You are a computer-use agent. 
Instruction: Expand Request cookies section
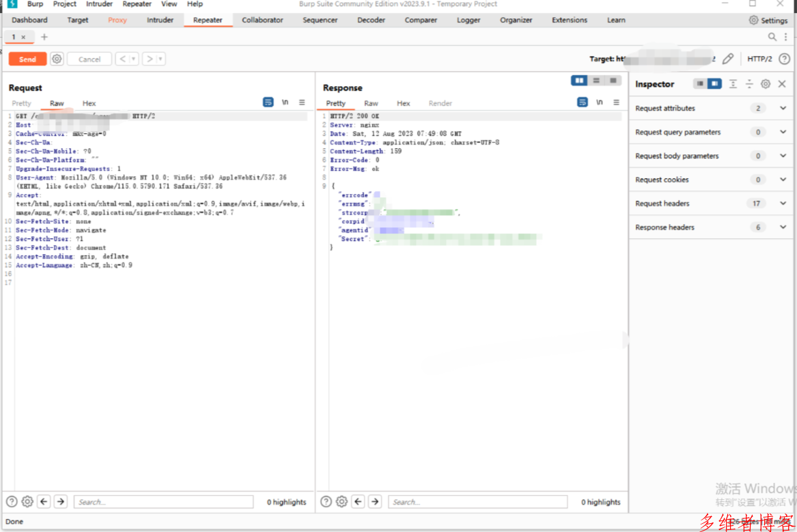(711, 180)
